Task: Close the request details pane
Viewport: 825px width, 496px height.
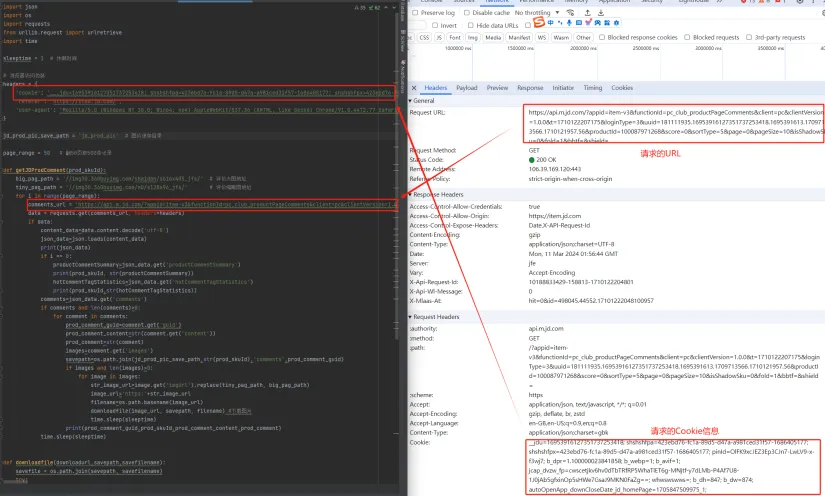Action: tap(414, 88)
